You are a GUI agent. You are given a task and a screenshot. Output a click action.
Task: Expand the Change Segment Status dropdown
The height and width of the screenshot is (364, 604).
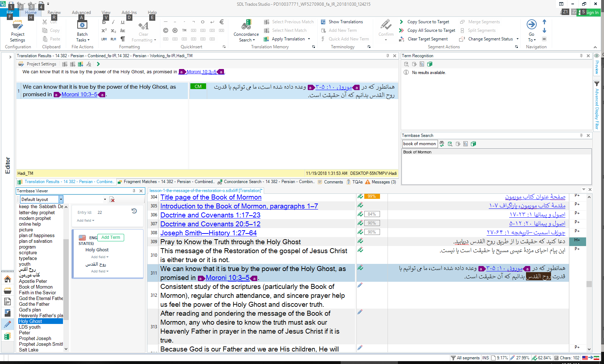pyautogui.click(x=517, y=39)
